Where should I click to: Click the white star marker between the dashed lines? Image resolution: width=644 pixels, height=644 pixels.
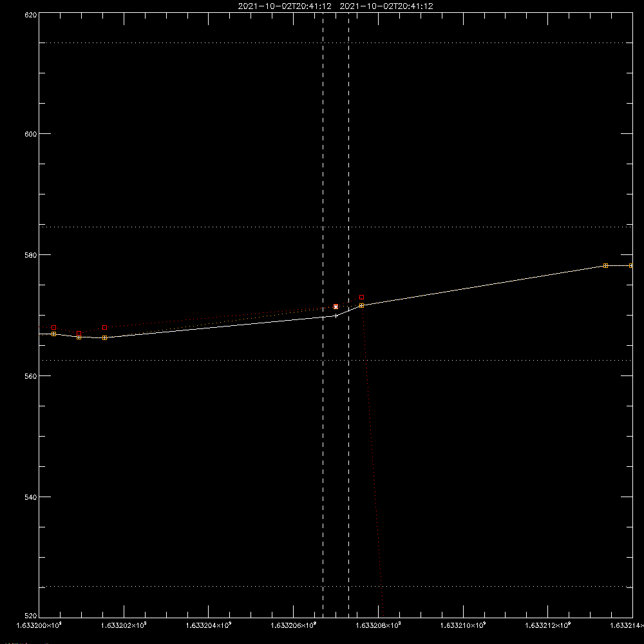coord(336,307)
